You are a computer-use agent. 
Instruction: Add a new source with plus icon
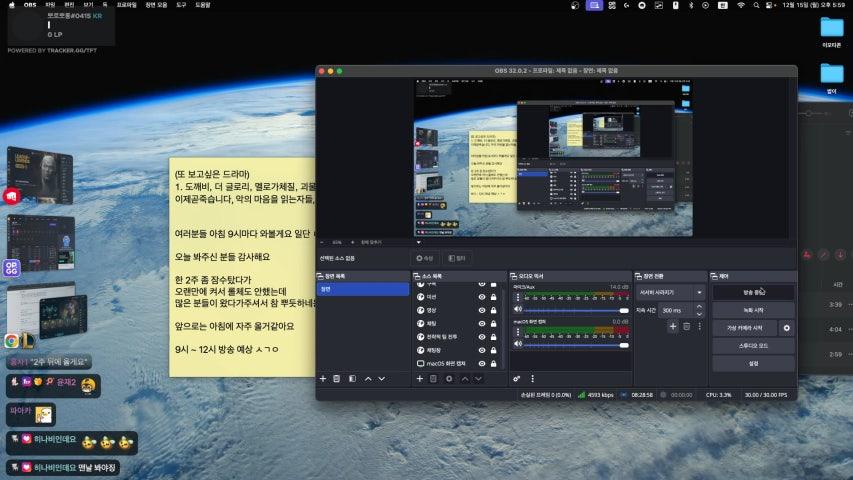pos(418,379)
